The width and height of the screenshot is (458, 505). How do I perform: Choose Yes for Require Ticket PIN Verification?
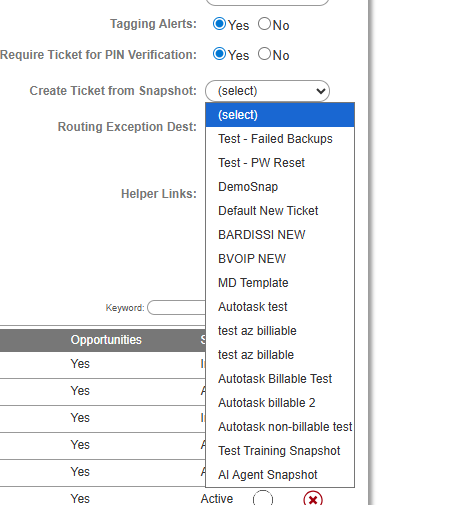point(219,54)
